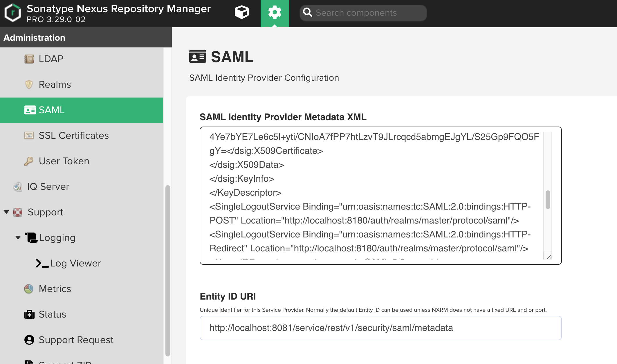
Task: Open the Log Viewer page
Action: pyautogui.click(x=75, y=263)
